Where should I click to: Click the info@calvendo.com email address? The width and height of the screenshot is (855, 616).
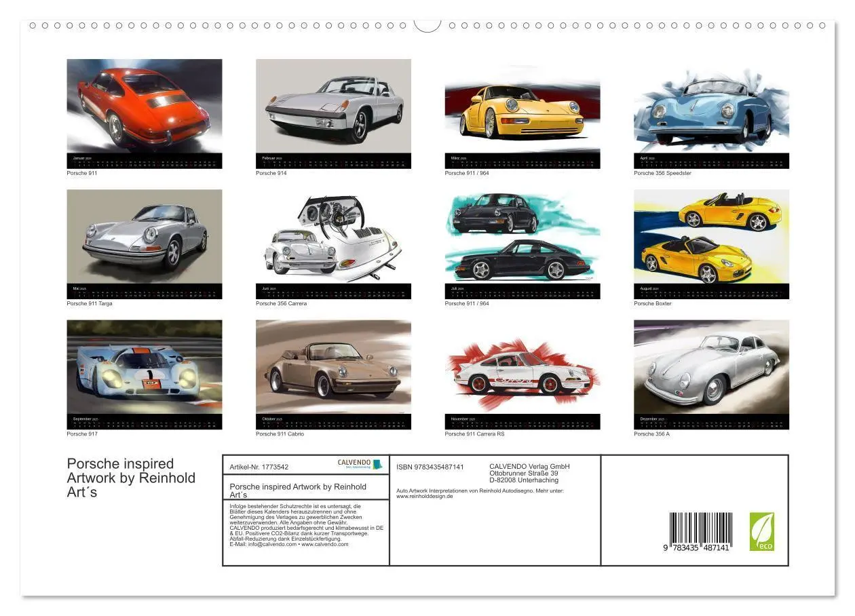(271, 544)
